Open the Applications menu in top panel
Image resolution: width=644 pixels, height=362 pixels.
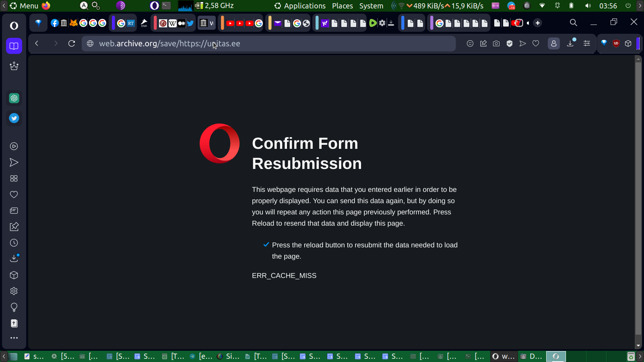[300, 6]
